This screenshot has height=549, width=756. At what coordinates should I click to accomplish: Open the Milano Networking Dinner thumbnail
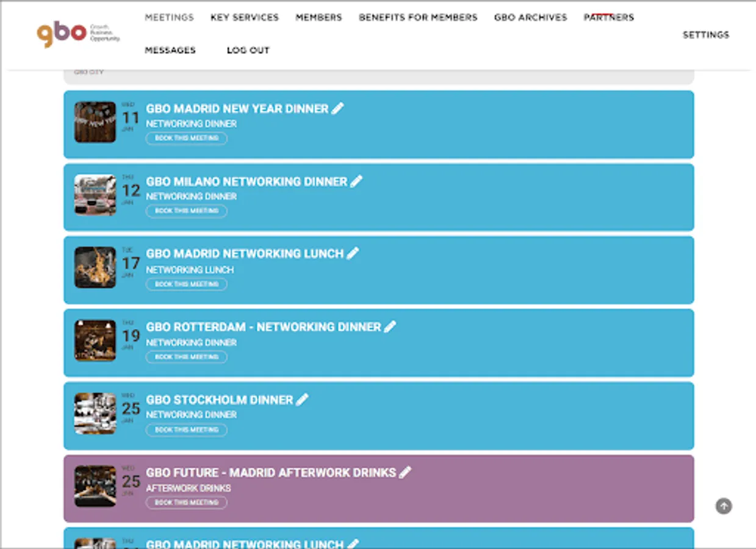click(x=95, y=195)
